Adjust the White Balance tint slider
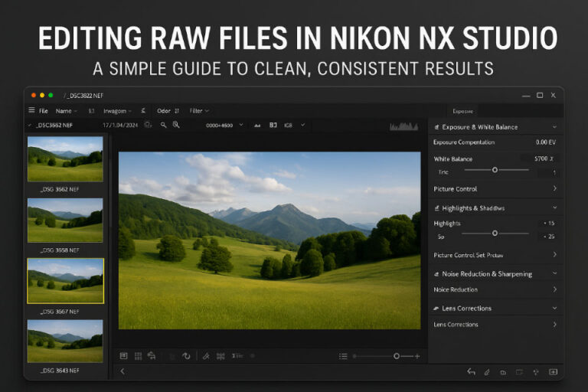 [495, 170]
